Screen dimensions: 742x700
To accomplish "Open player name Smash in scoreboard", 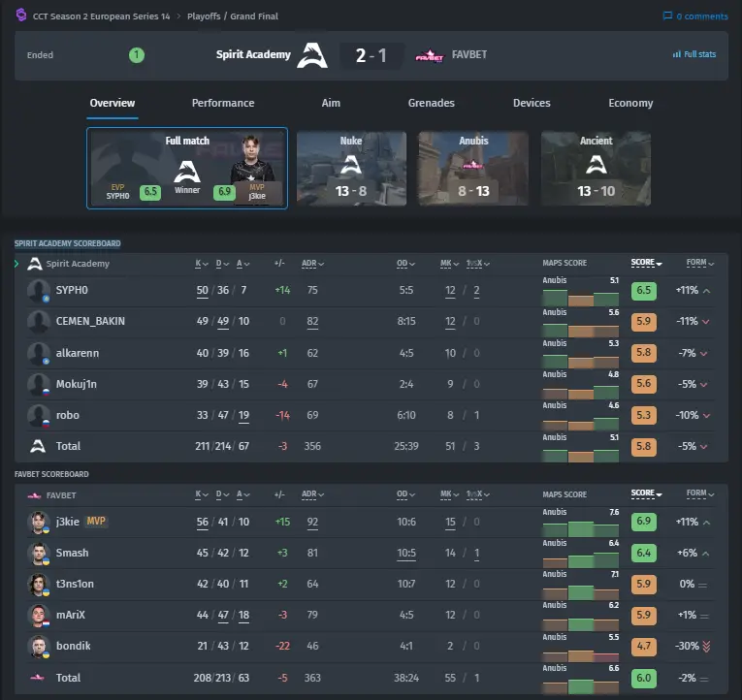I will (72, 553).
